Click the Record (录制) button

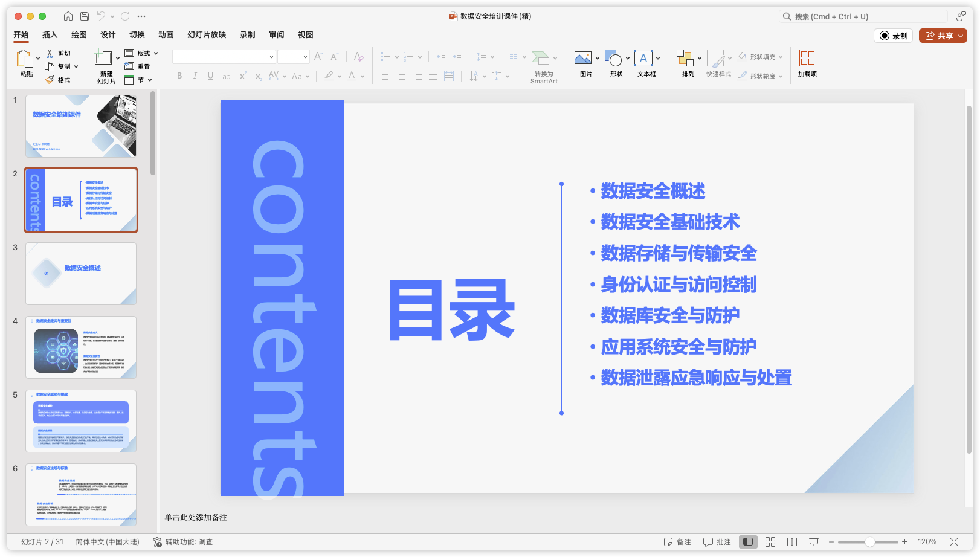click(x=894, y=36)
